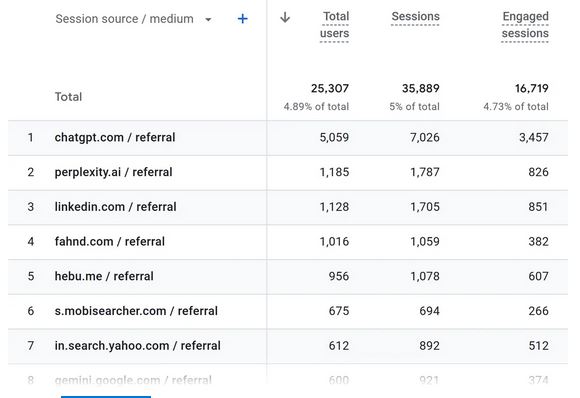This screenshot has width=580, height=398.
Task: Select the perplexity.ai / referral row
Action: (x=288, y=172)
